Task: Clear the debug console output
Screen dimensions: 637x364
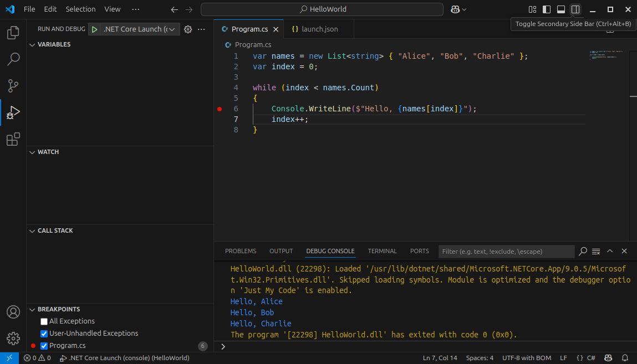Action: 596,251
